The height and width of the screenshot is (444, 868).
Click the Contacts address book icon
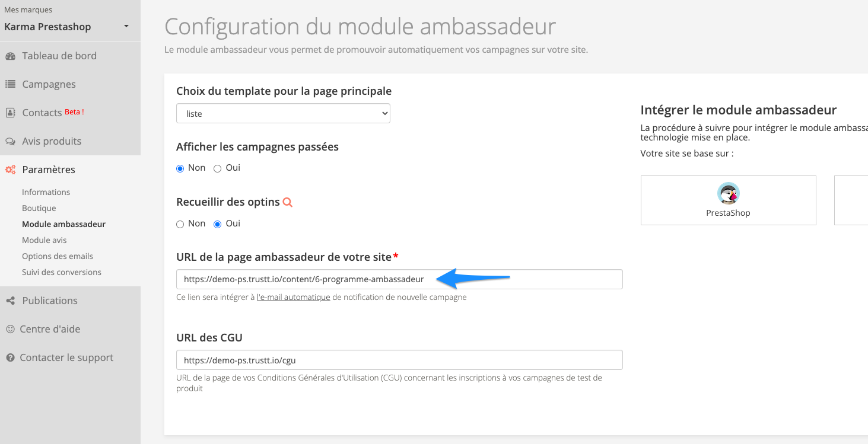coord(10,113)
